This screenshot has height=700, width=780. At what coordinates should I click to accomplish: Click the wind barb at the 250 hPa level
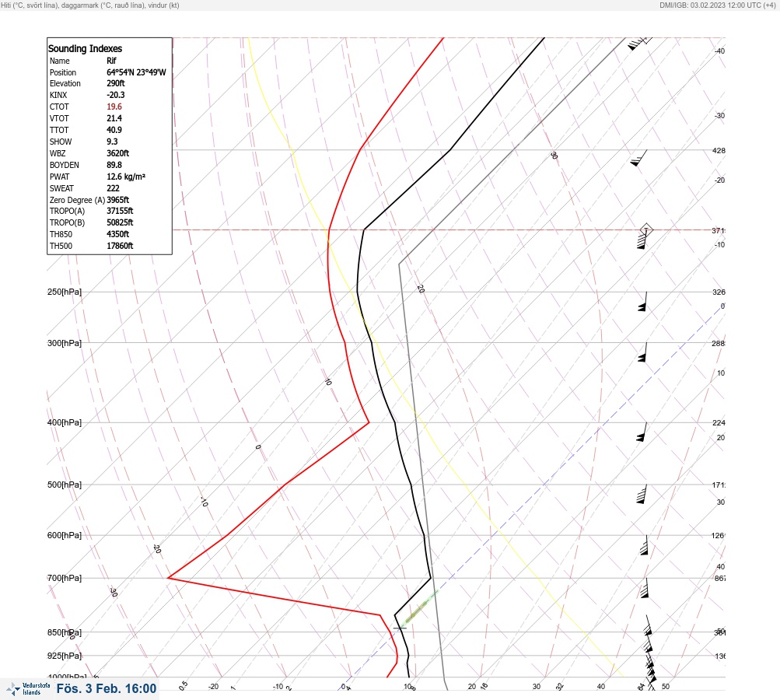pyautogui.click(x=642, y=302)
